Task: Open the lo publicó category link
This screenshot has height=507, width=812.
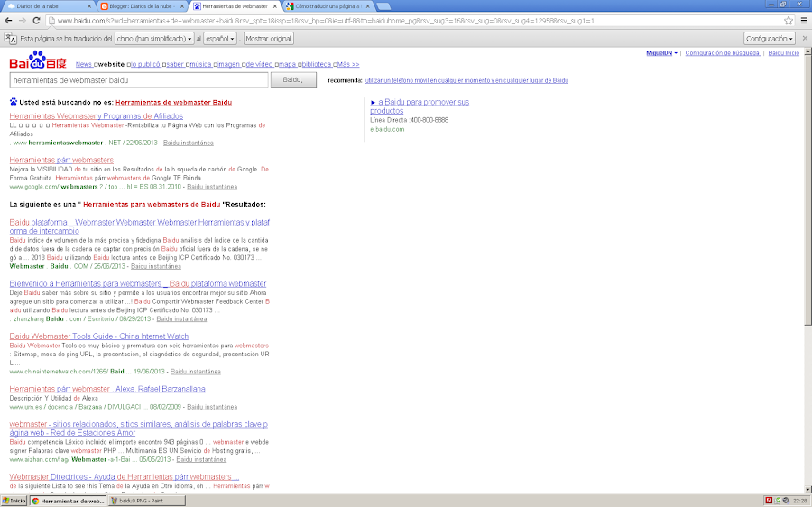Action: (x=145, y=64)
